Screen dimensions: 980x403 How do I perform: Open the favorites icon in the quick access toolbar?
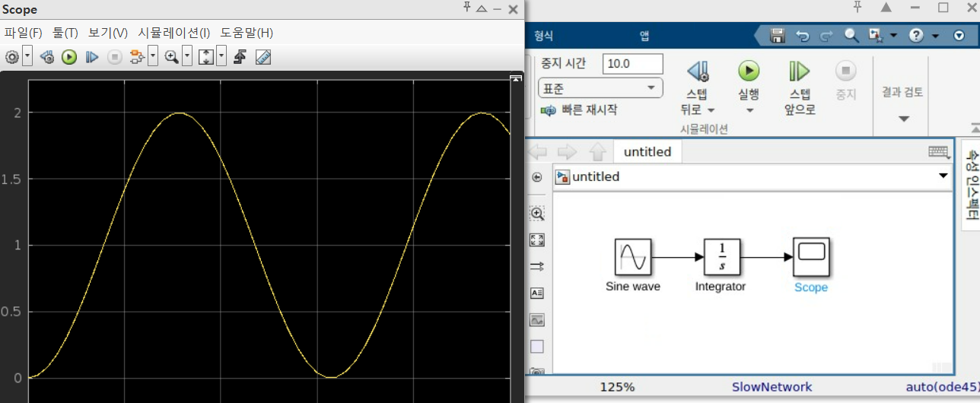point(876,36)
